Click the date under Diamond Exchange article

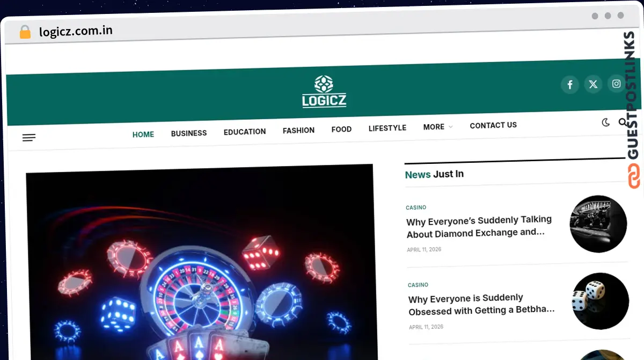(x=424, y=250)
